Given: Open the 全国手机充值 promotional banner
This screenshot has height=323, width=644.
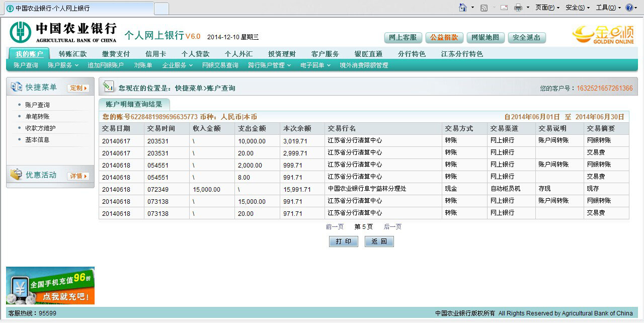Looking at the screenshot, I should (x=50, y=285).
